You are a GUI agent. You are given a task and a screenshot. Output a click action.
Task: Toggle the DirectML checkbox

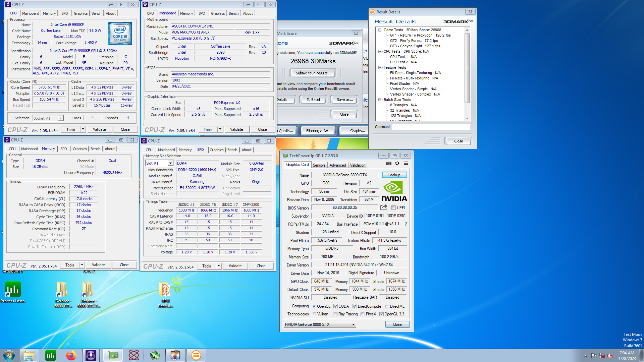387,306
